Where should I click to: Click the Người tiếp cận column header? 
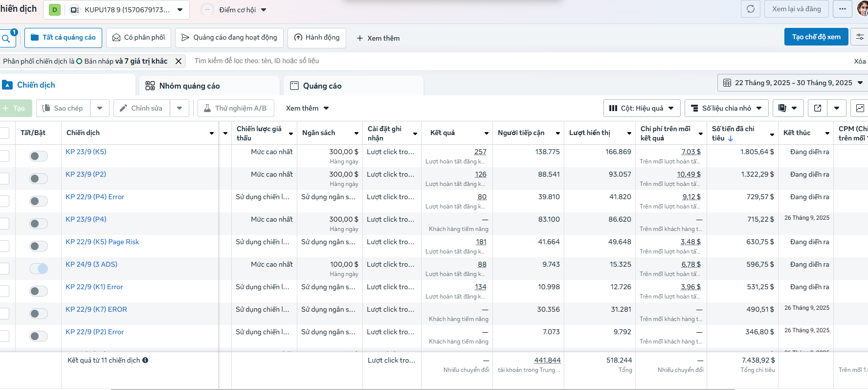521,133
